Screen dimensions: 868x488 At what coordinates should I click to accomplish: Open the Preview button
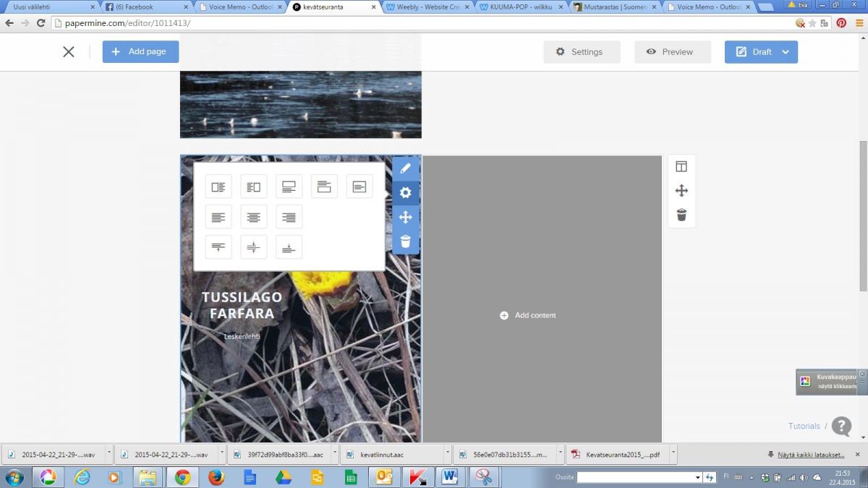672,52
